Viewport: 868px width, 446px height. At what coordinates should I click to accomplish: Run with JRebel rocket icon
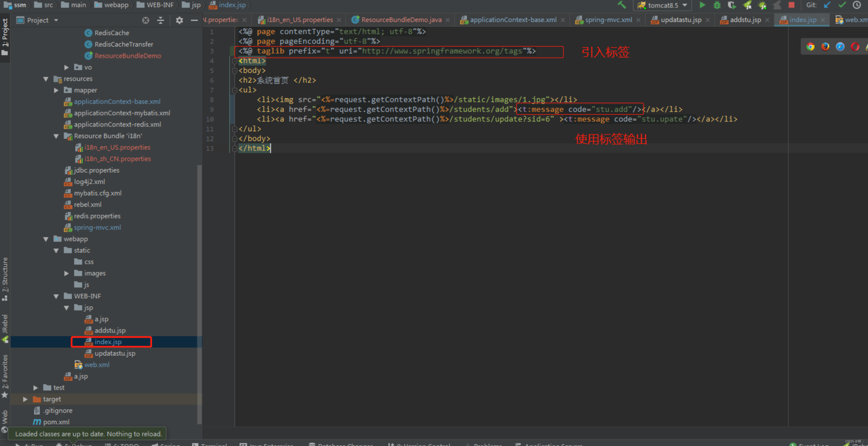coord(747,5)
